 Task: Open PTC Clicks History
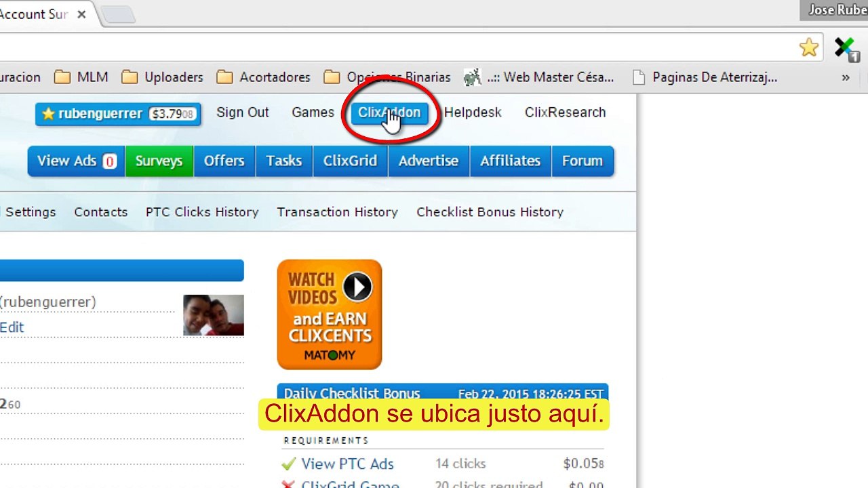[202, 212]
